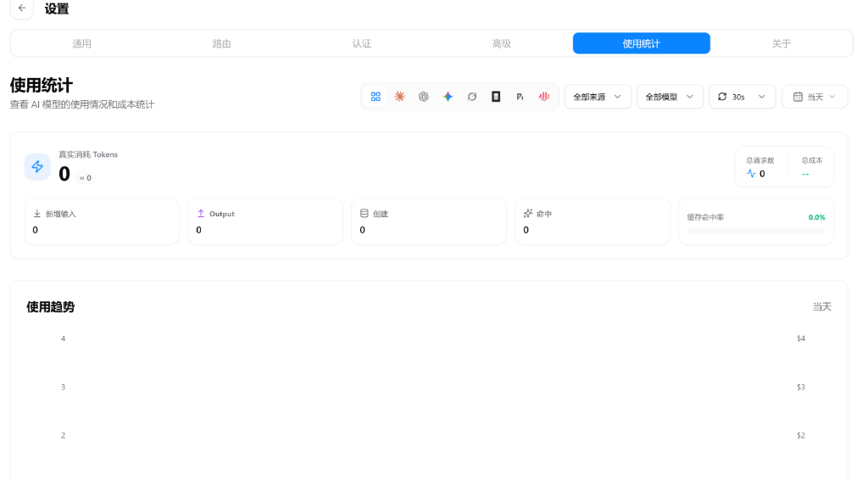Viewport: 868px width, 486px height.
Task: Click the 总成本 label
Action: pos(812,160)
